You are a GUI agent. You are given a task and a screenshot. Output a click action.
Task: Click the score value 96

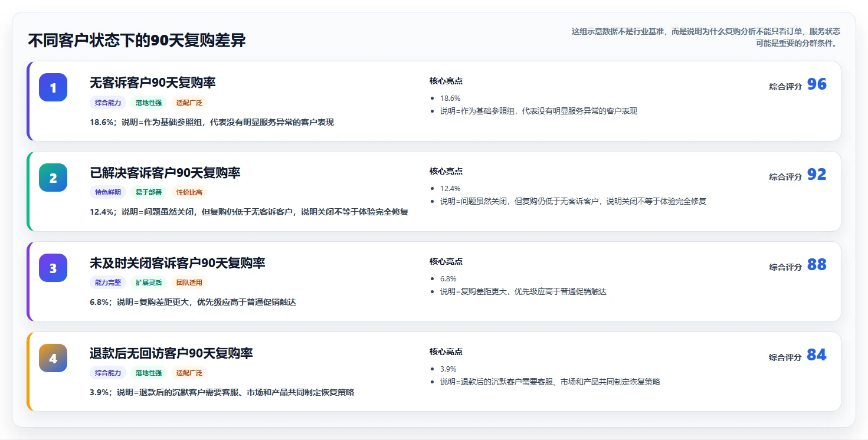click(817, 84)
